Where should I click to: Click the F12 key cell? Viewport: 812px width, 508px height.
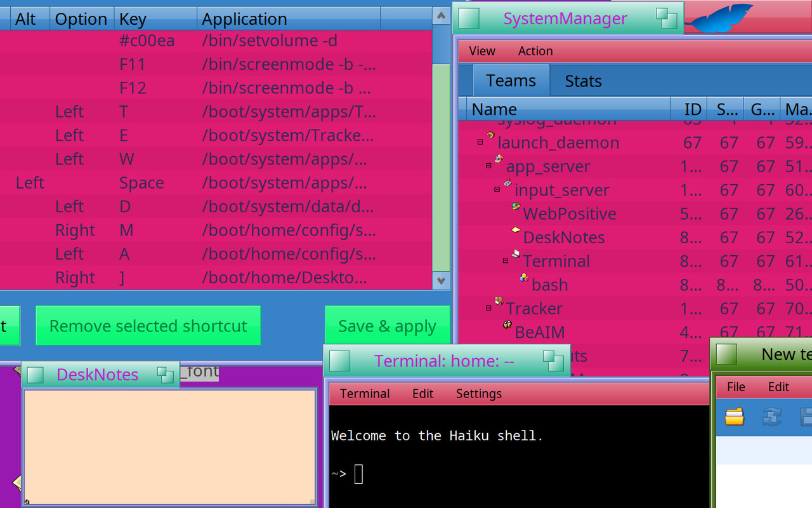tap(133, 88)
